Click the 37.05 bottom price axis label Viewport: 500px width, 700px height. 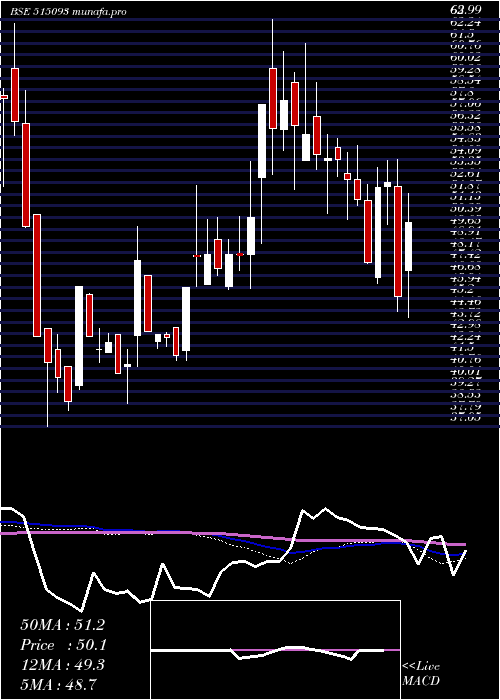(466, 418)
